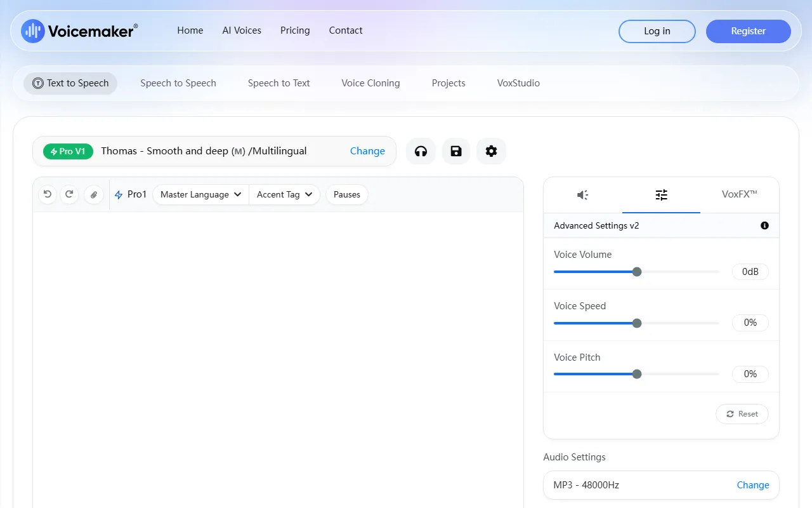Preview audio with the headphones icon
Screen dimensions: 812x508
pyautogui.click(x=421, y=151)
